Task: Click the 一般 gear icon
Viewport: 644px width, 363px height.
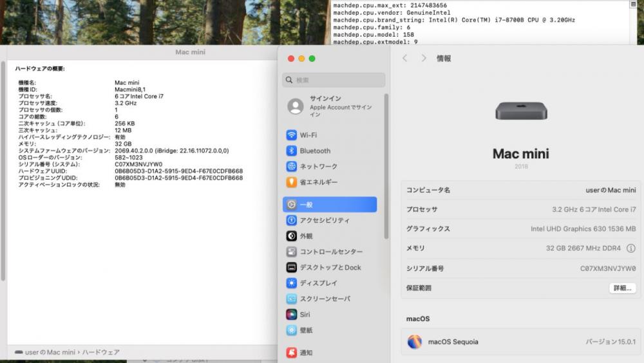Action: (x=291, y=205)
